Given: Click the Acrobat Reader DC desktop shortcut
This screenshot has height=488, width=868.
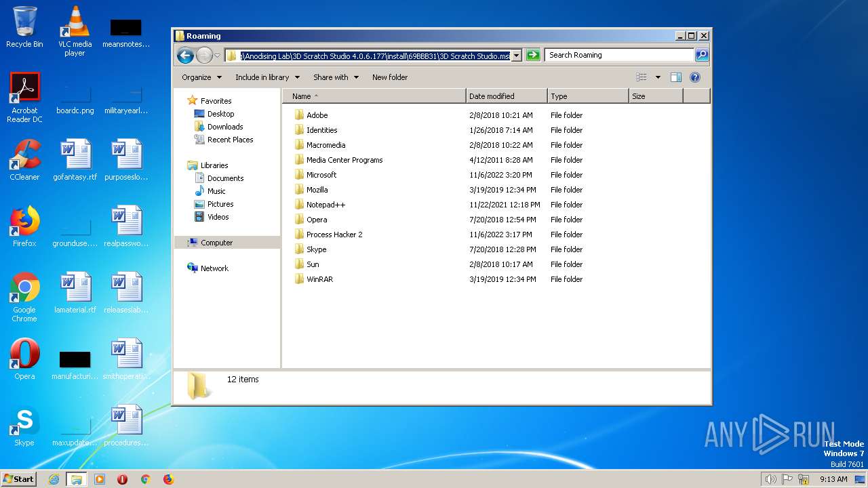Looking at the screenshot, I should (24, 98).
